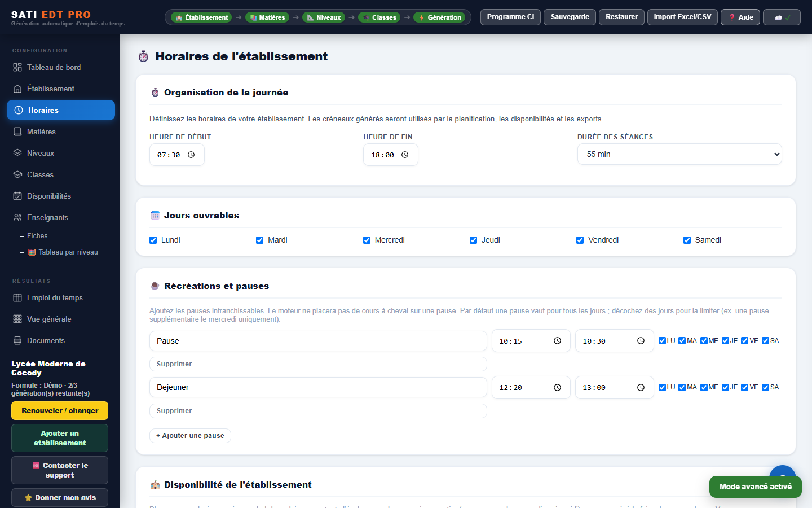The height and width of the screenshot is (508, 812).
Task: Click the SATI EDT PRO logo title
Action: [x=51, y=15]
